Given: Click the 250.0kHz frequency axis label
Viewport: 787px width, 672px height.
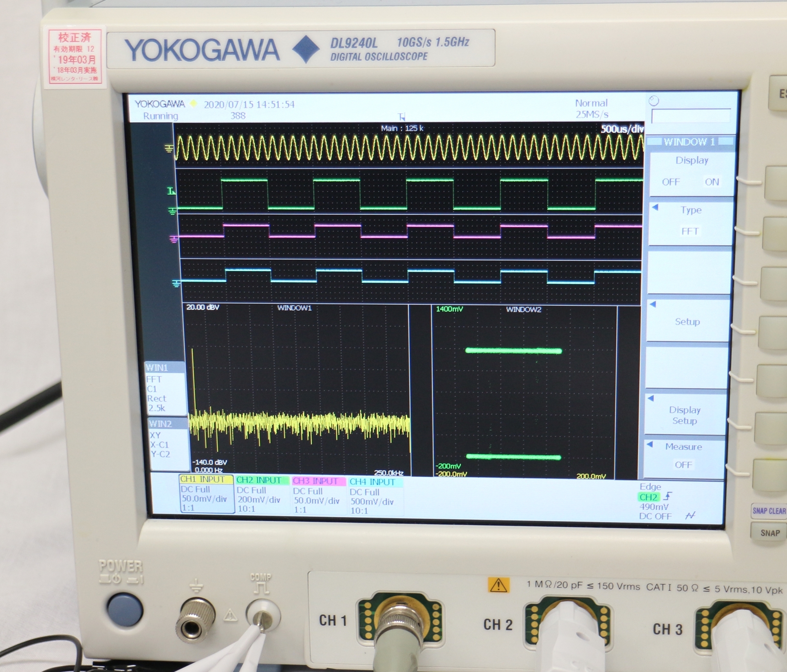Looking at the screenshot, I should coord(388,473).
